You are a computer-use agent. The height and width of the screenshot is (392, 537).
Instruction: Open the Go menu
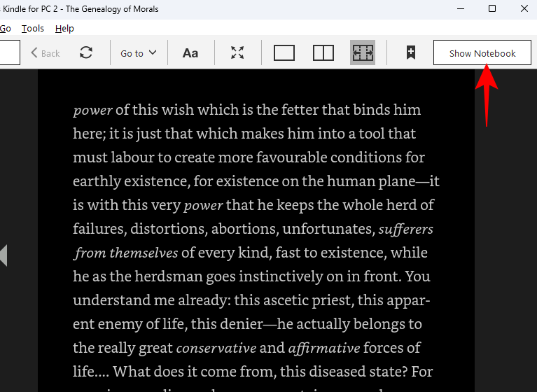click(6, 29)
